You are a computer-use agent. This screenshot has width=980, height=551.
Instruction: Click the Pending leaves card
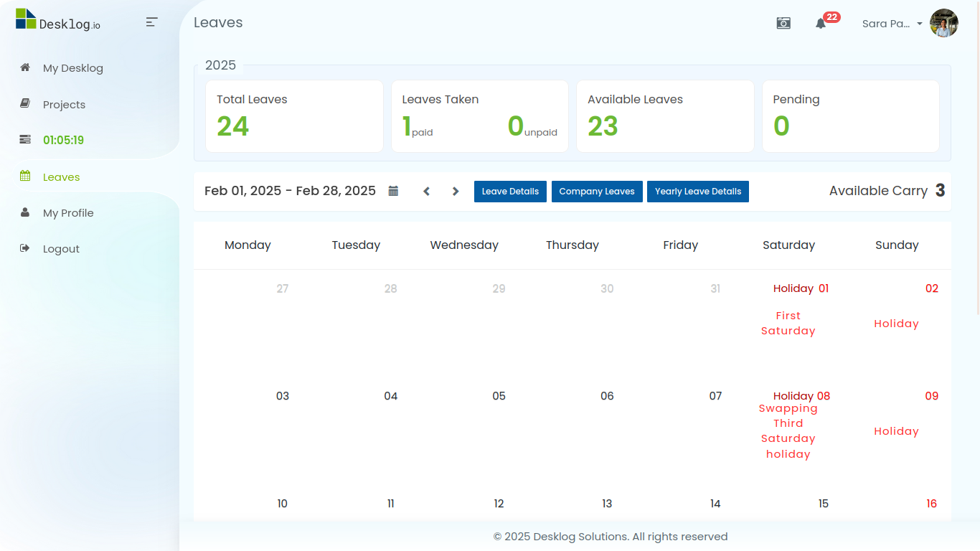[x=851, y=116]
